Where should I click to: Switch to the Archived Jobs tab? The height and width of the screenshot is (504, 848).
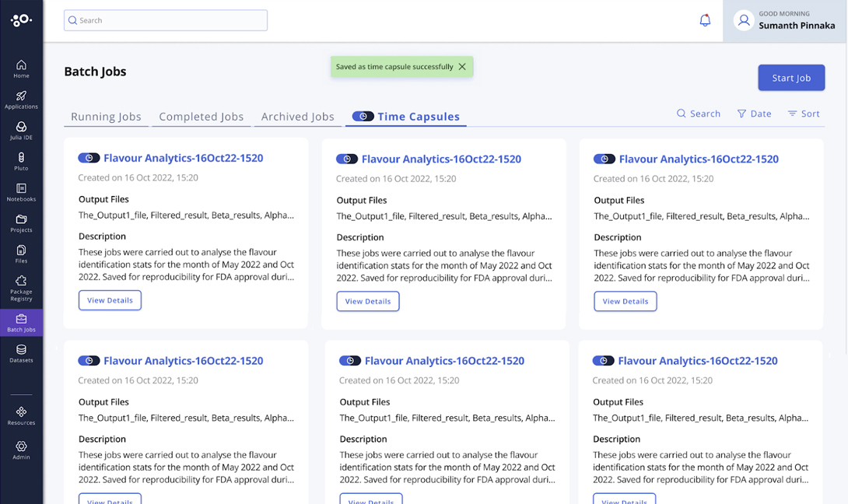pos(297,117)
